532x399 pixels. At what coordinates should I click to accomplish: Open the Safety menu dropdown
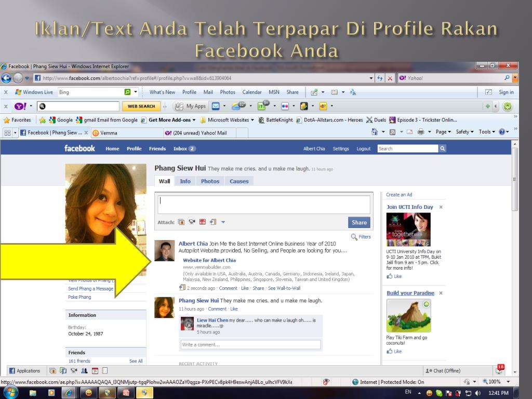(x=464, y=131)
